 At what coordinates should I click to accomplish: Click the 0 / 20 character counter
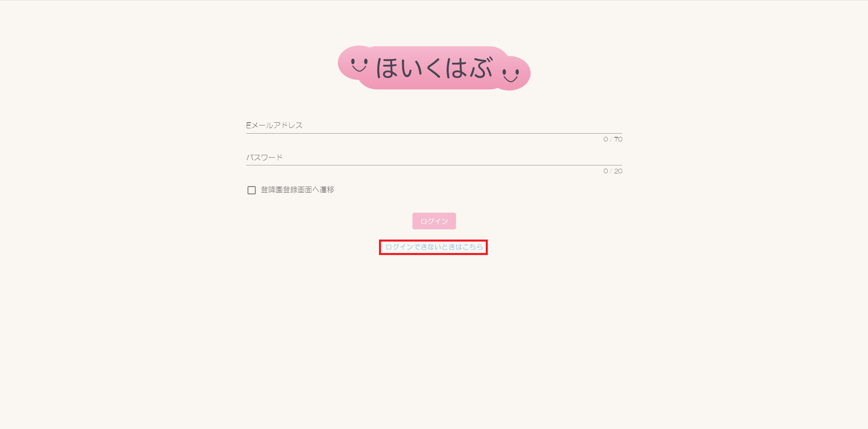coord(613,171)
